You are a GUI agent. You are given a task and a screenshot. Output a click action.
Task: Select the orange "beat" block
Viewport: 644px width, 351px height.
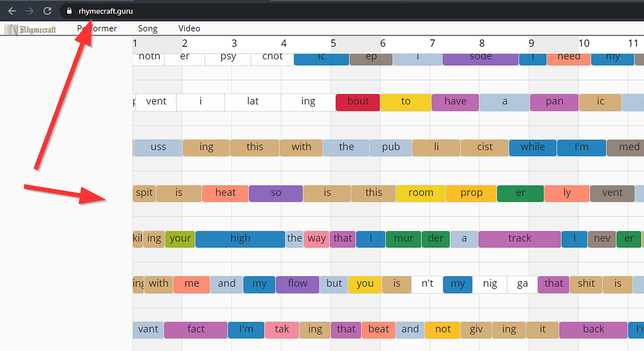coord(378,330)
